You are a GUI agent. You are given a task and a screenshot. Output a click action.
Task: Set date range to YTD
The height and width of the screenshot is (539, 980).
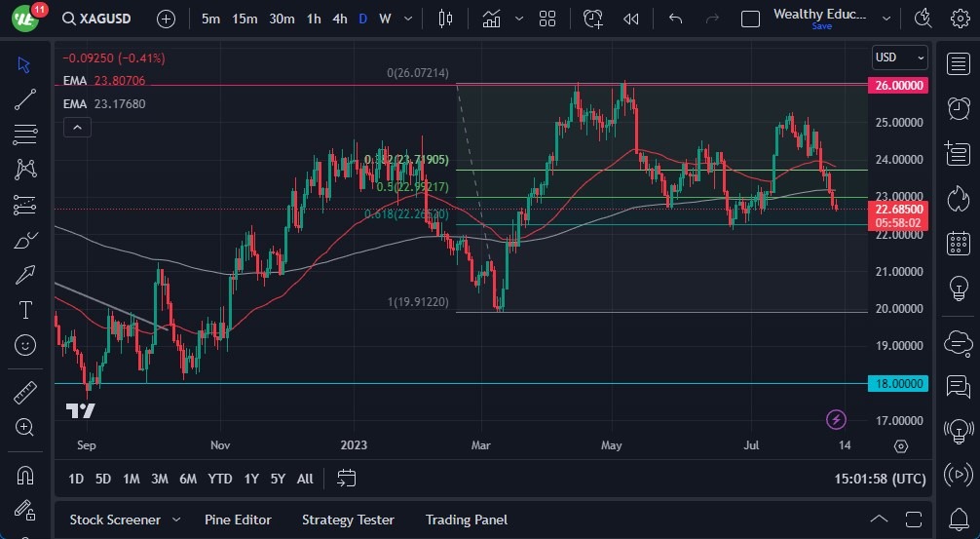tap(220, 479)
